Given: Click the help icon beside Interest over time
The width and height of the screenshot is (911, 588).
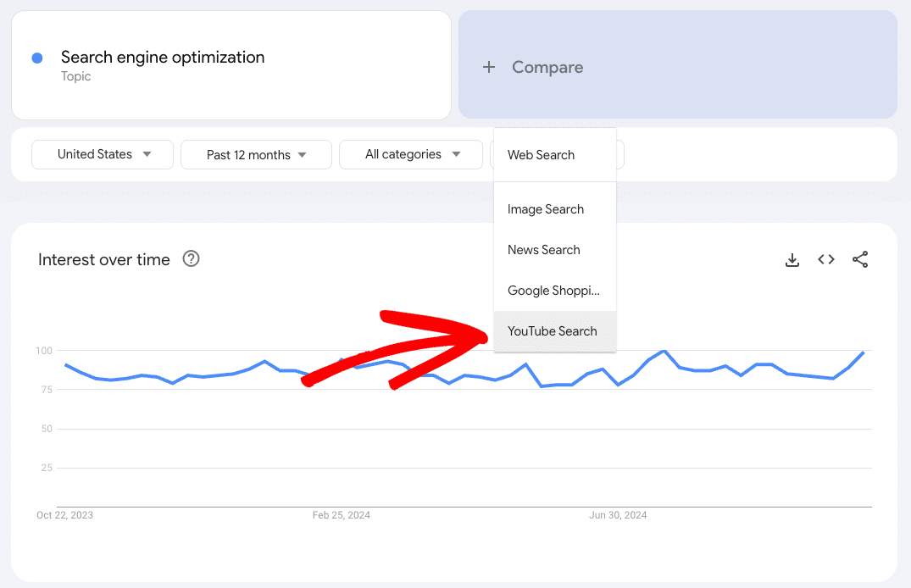Looking at the screenshot, I should (191, 259).
